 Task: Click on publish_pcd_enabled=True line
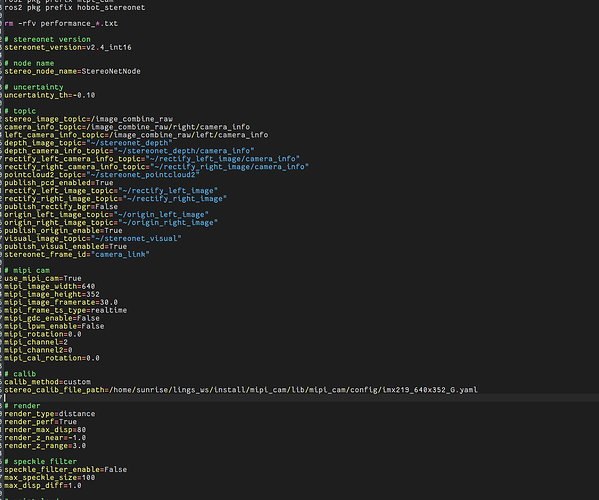pyautogui.click(x=59, y=183)
